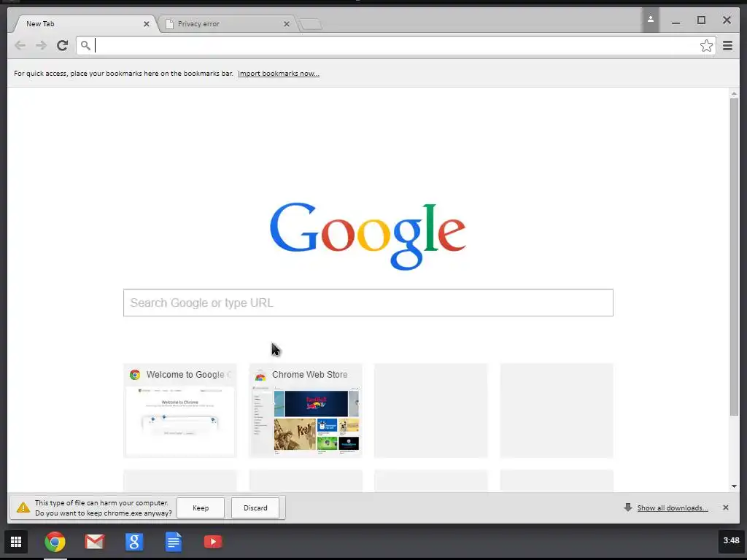Image resolution: width=747 pixels, height=560 pixels.
Task: Click the search magnifier icon in omnibox
Action: [x=85, y=46]
